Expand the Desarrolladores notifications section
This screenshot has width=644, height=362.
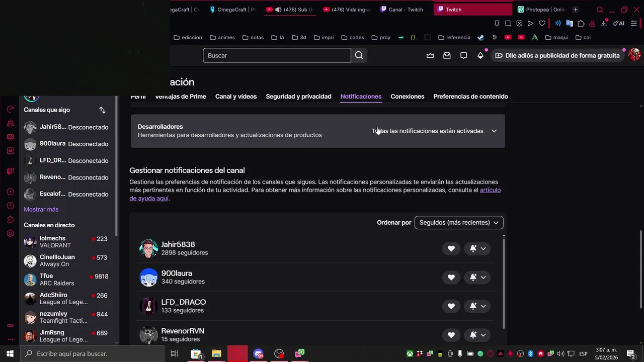pyautogui.click(x=317, y=131)
